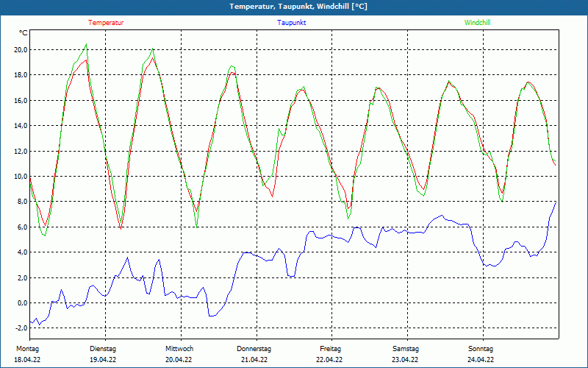The height and width of the screenshot is (368, 588).
Task: Click the 'Donnerstag' day label
Action: (254, 349)
